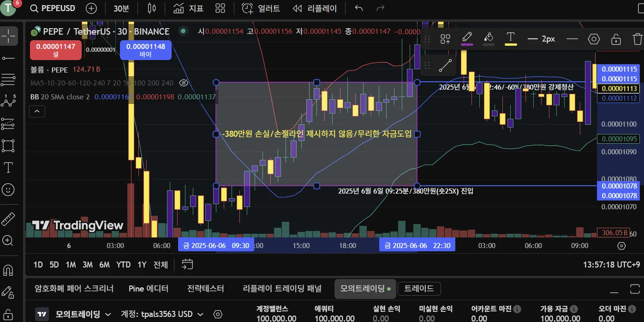Open the PEPEUSD symbol search

click(52, 8)
